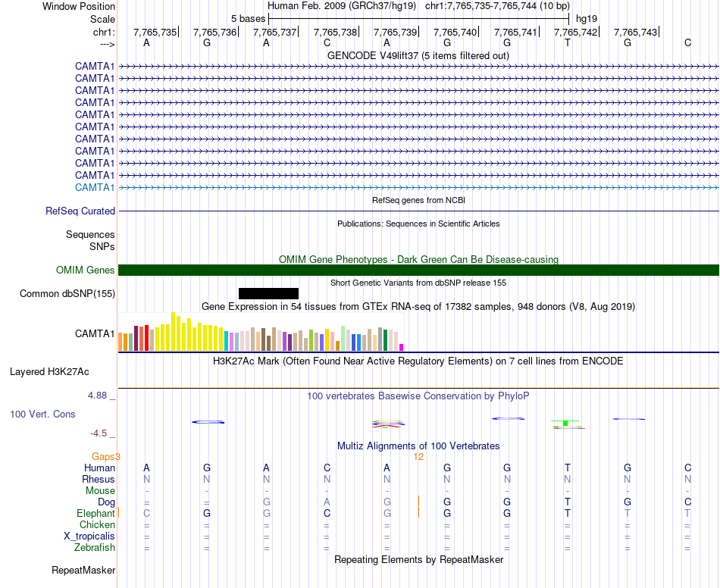Click the orange 12 gap count
The height and width of the screenshot is (588, 720).
tap(418, 457)
